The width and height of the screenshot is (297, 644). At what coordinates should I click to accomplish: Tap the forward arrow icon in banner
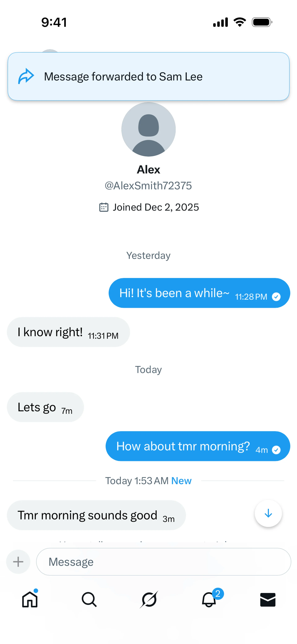click(x=26, y=76)
